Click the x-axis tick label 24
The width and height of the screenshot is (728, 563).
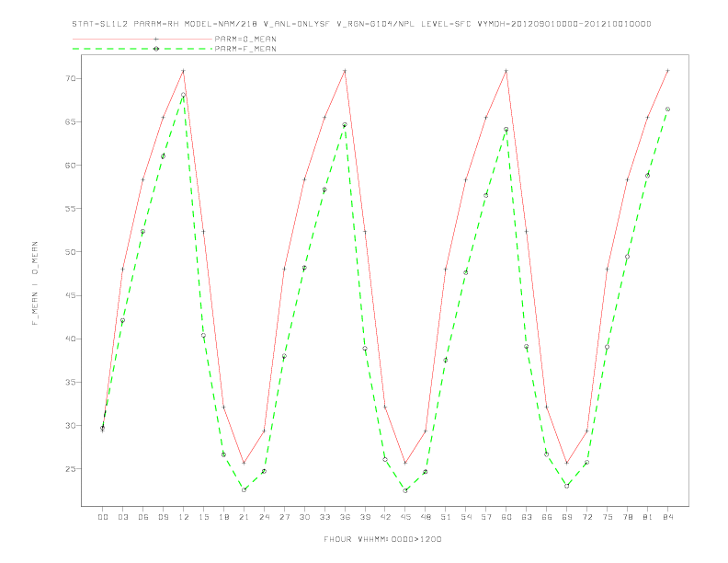264,517
